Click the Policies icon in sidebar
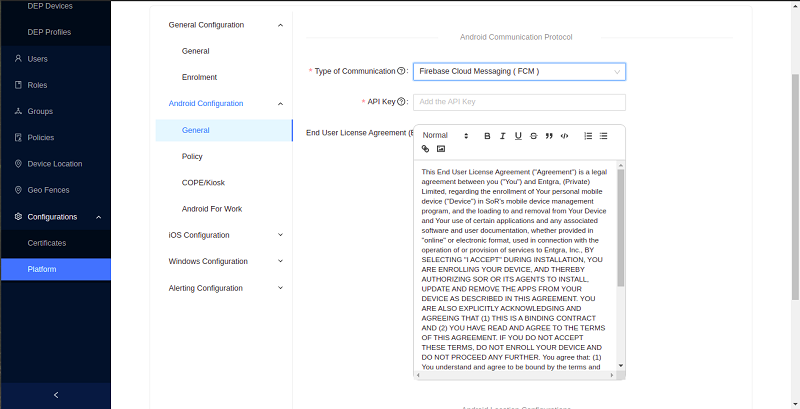 [x=18, y=137]
